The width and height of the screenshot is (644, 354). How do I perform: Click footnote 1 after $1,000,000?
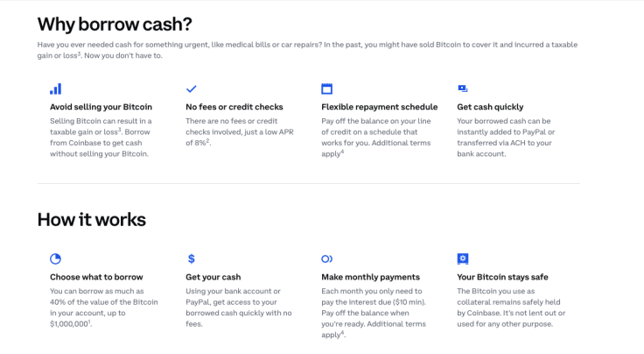(89, 322)
